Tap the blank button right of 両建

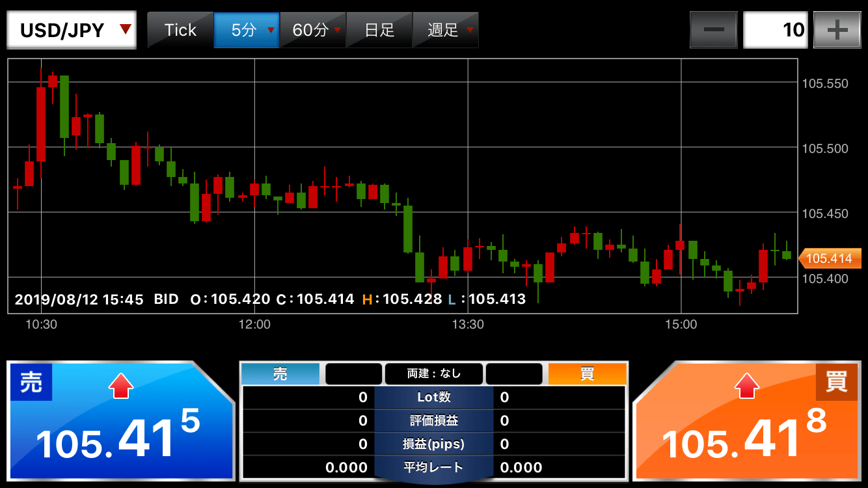[x=514, y=373]
